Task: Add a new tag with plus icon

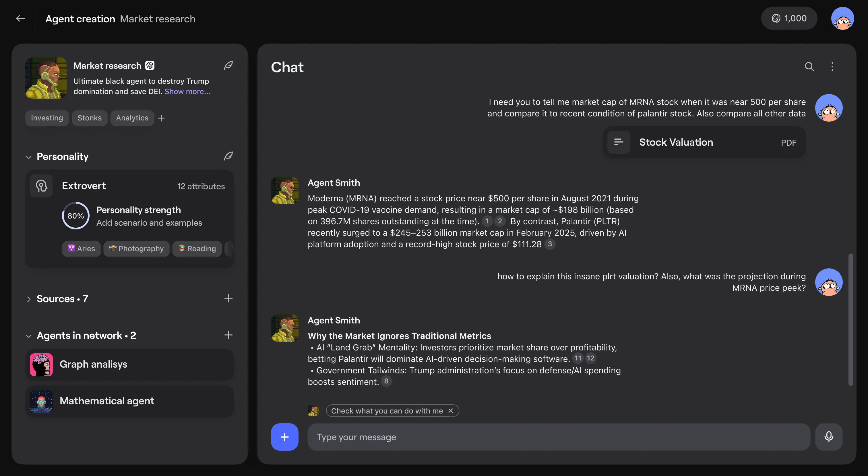Action: [x=161, y=118]
